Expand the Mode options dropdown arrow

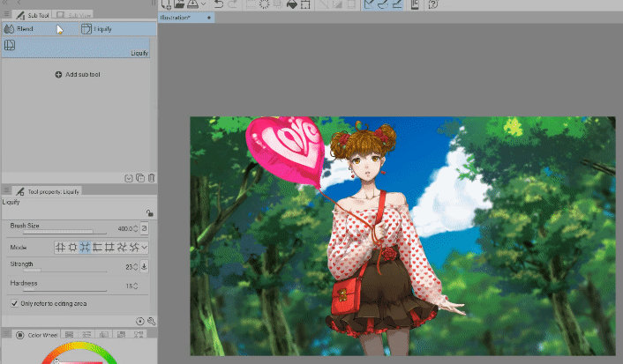[145, 248]
